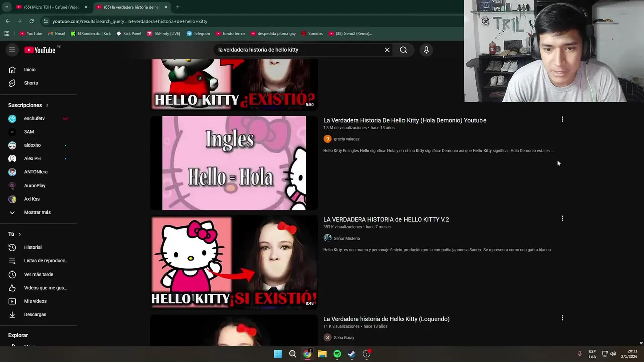Click the magnifier search button
Image resolution: width=644 pixels, height=362 pixels.
point(404,50)
